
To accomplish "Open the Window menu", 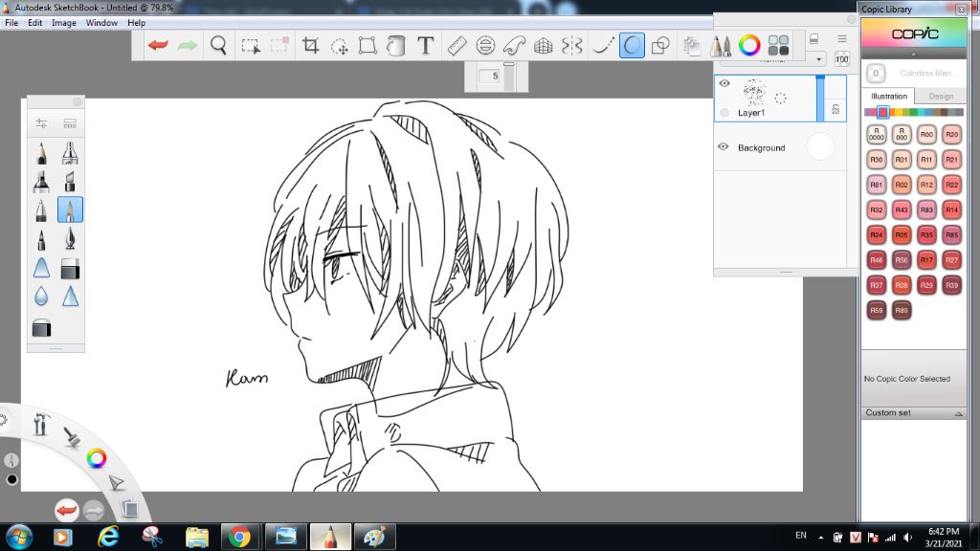I will 101,23.
